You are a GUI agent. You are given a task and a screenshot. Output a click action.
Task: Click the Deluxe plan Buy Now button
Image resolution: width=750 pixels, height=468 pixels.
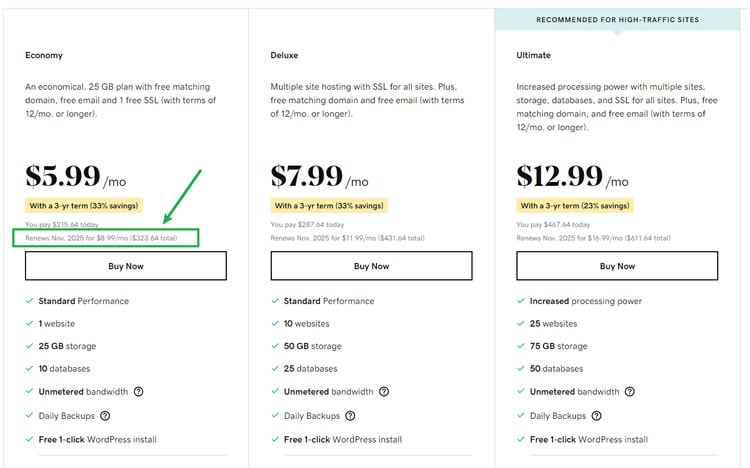coord(371,266)
